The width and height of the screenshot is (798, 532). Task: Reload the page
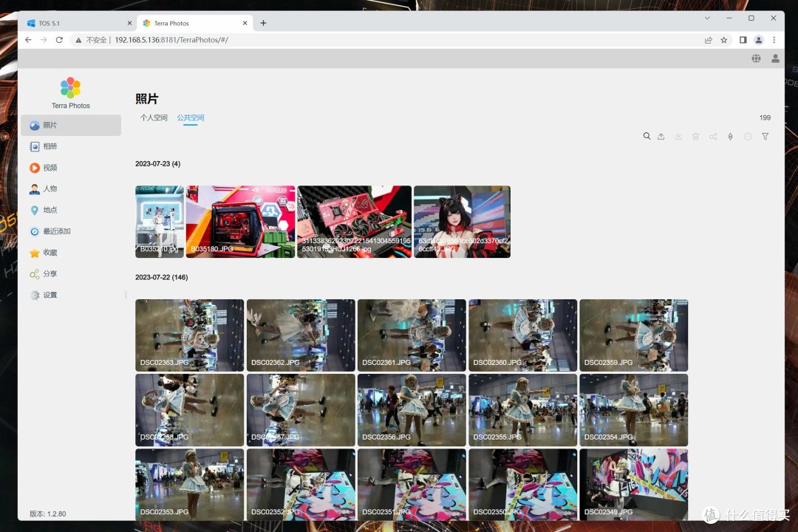click(x=59, y=40)
